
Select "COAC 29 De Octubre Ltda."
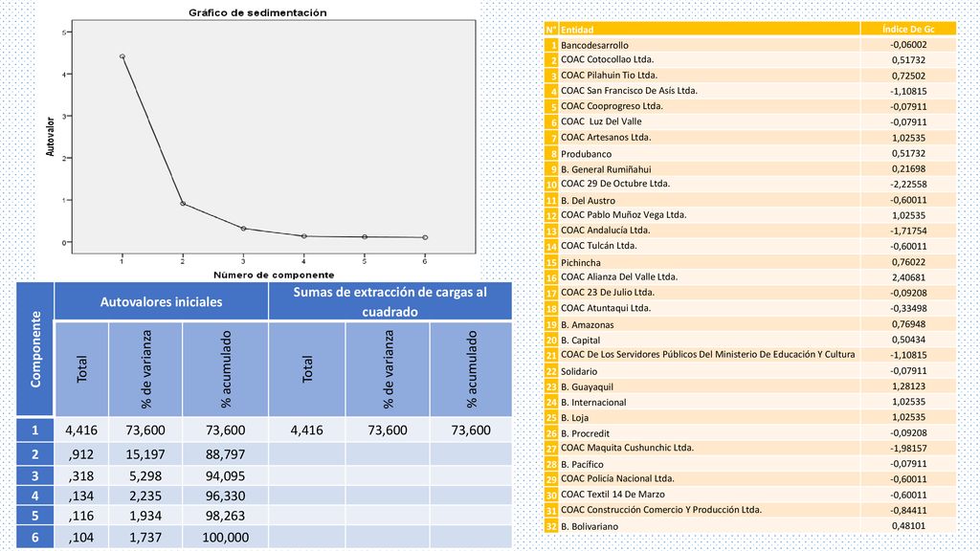[615, 184]
